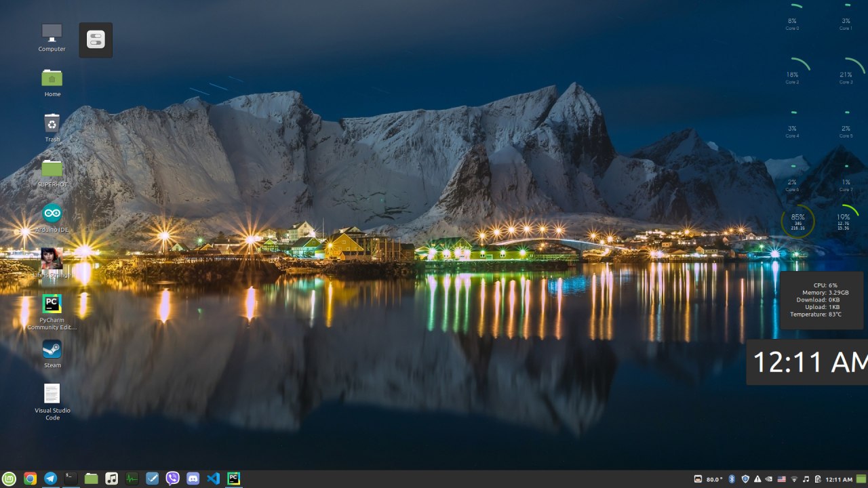Select the Life is Strange desktop shortcut

pos(52,263)
